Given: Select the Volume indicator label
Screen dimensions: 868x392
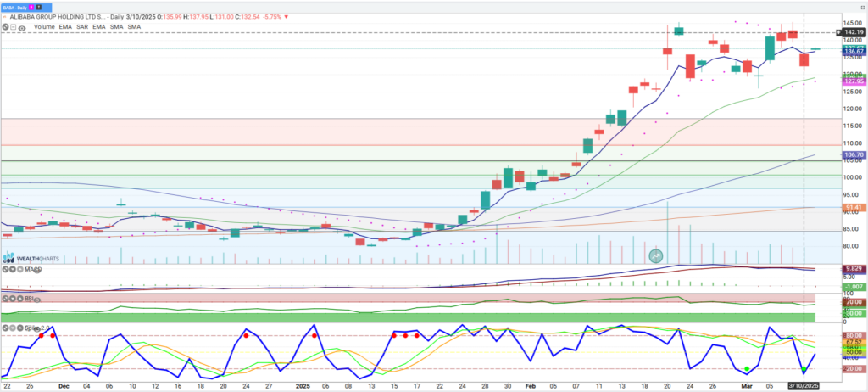Looking at the screenshot, I should tap(44, 26).
